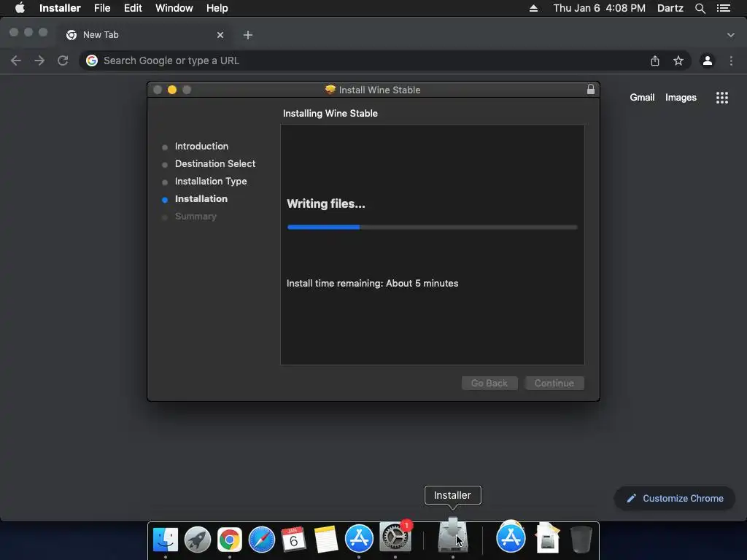This screenshot has height=560, width=747.
Task: Open Launchpad from the Dock
Action: coord(197,540)
